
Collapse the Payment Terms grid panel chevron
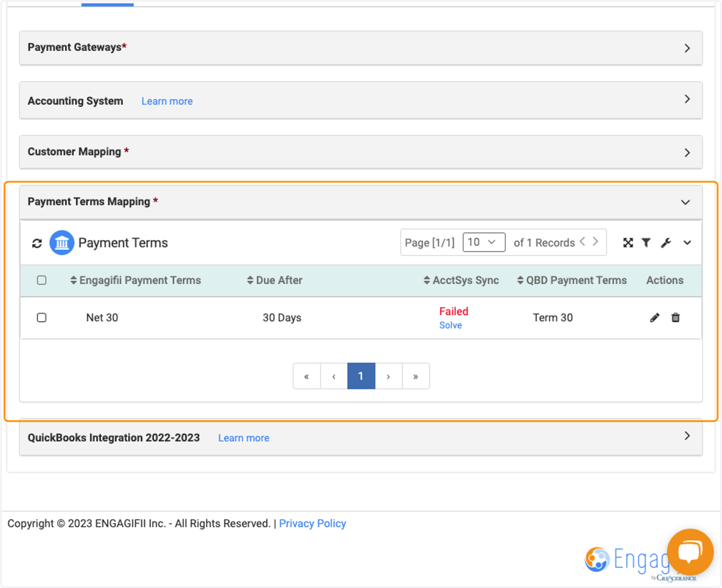[x=687, y=243]
